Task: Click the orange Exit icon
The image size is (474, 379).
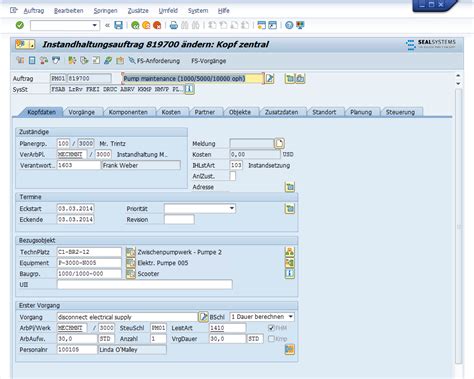Action: 146,25
